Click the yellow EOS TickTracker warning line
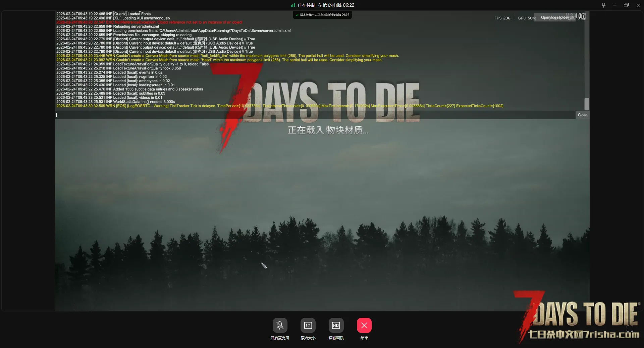Screen dimensions: 644x348 pyautogui.click(x=279, y=106)
